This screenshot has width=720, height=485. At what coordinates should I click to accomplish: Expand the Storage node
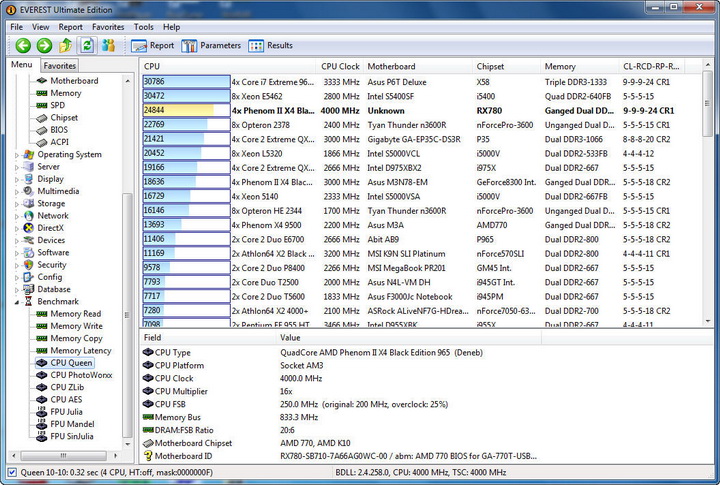(17, 204)
